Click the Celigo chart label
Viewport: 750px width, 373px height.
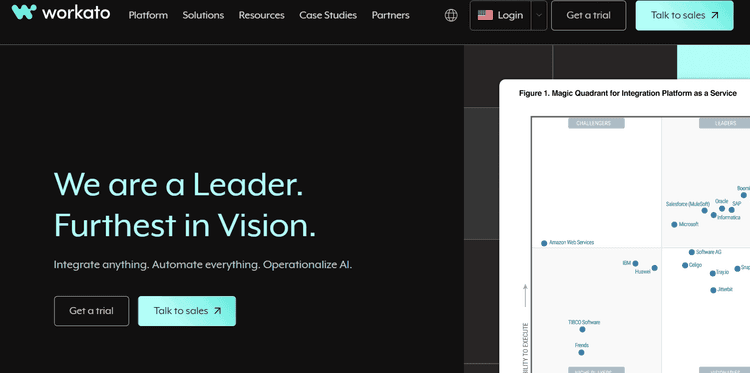tap(695, 265)
